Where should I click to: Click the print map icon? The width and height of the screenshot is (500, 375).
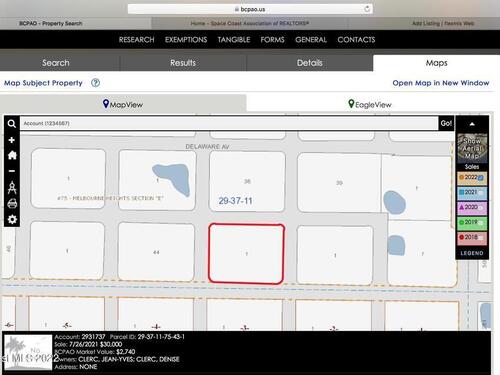point(12,203)
